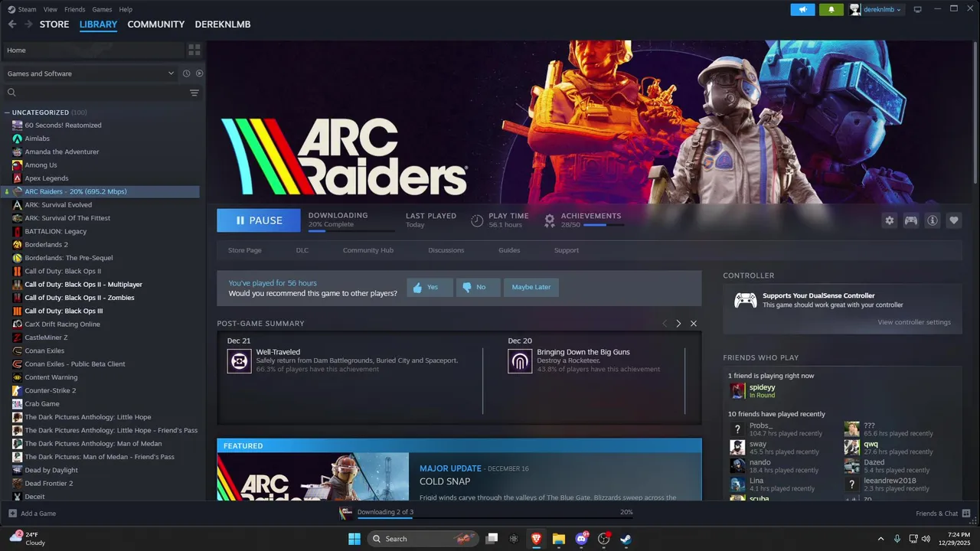Open the Guides link
Viewport: 980px width, 551px height.
point(509,250)
